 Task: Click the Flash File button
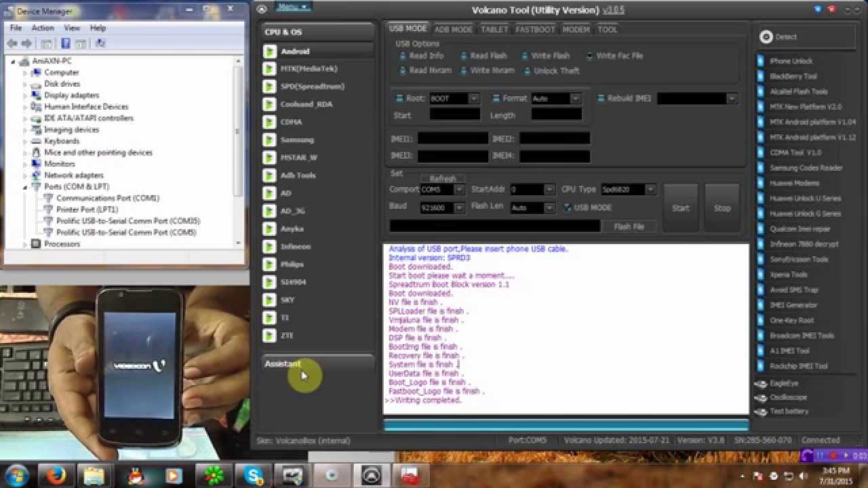coord(629,226)
